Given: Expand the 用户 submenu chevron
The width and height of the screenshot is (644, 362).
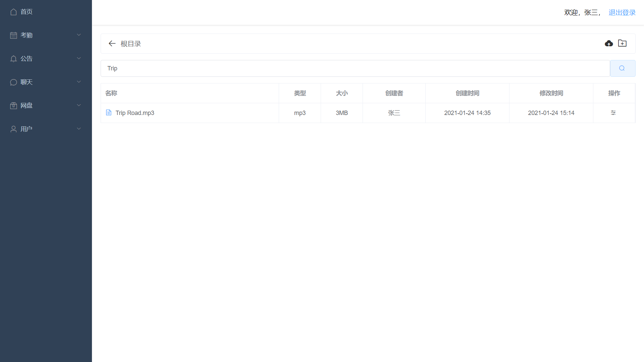Looking at the screenshot, I should click(x=79, y=129).
